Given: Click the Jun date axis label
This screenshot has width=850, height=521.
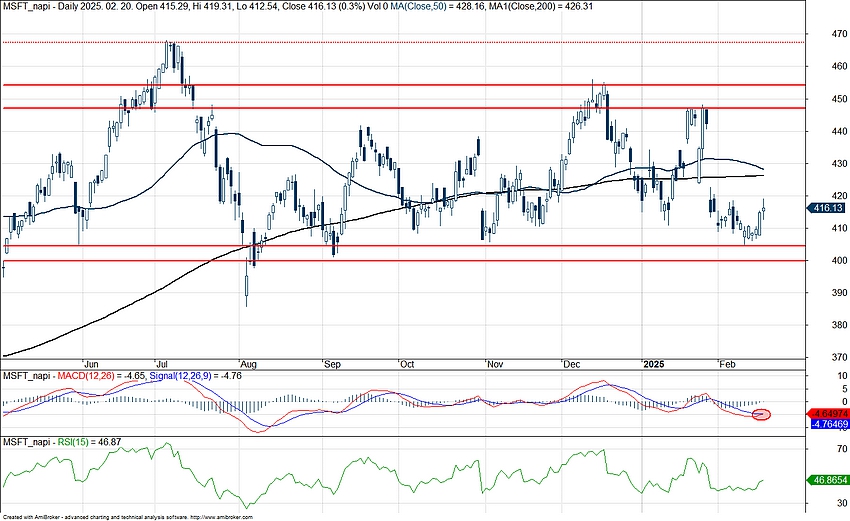Looking at the screenshot, I should click(x=91, y=364).
